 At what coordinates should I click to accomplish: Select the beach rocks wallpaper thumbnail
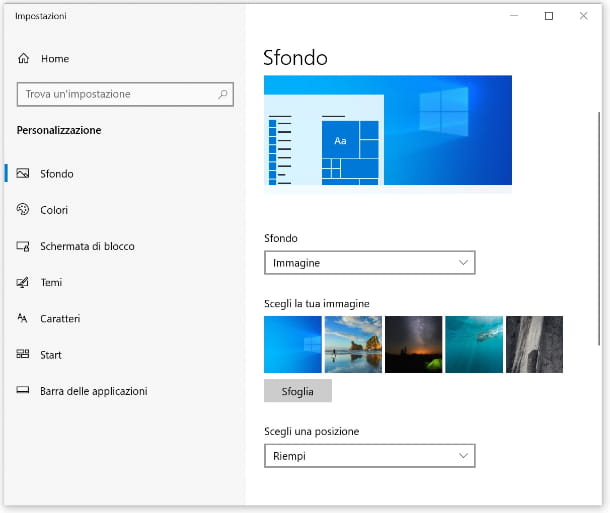tap(353, 344)
